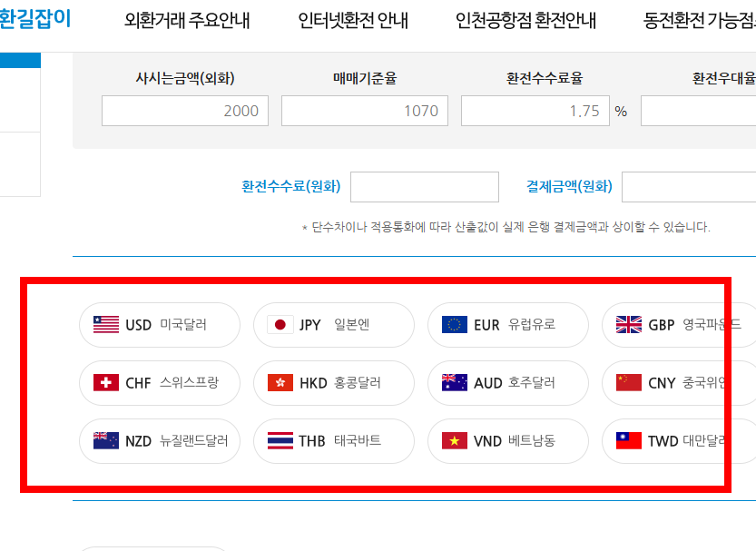This screenshot has width=756, height=551.
Task: Choose AUD 호주달러 currency
Action: [508, 382]
